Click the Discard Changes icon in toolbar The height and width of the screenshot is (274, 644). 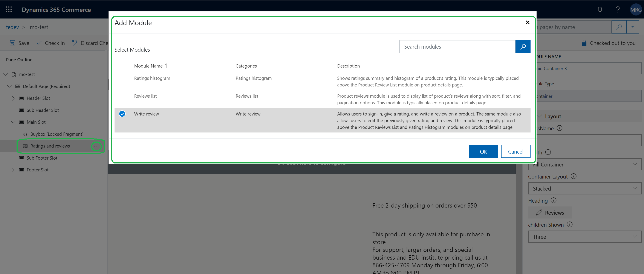click(75, 43)
